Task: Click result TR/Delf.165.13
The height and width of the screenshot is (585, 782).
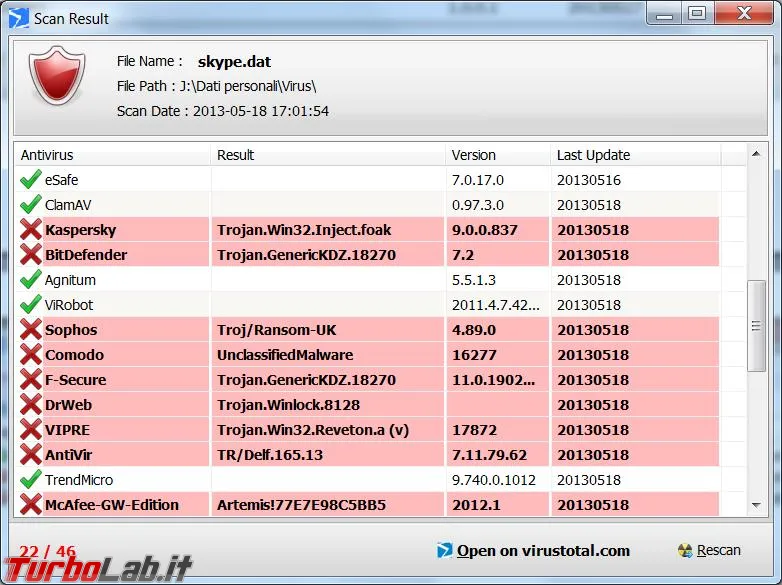Action: point(270,455)
